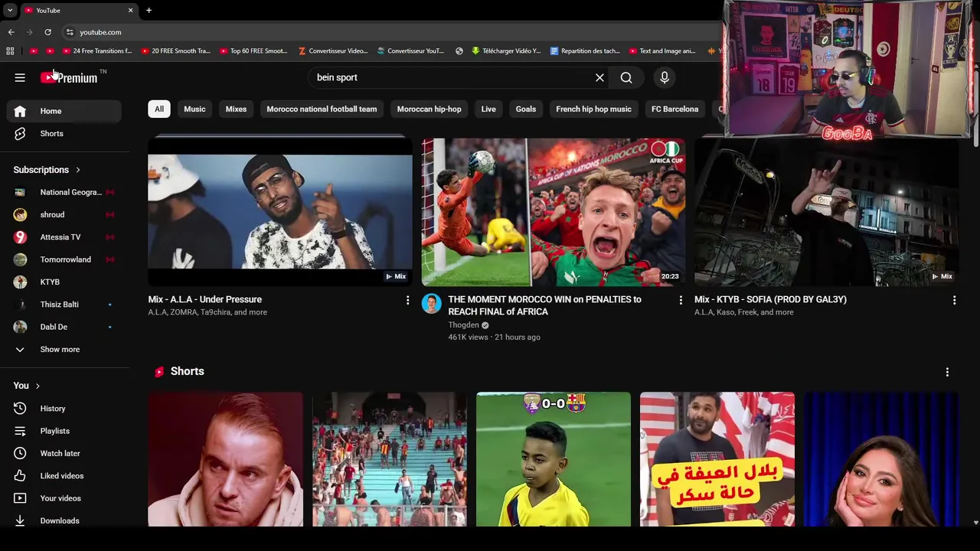Viewport: 980px width, 551px height.
Task: Open the hamburger guide menu
Action: [20, 77]
